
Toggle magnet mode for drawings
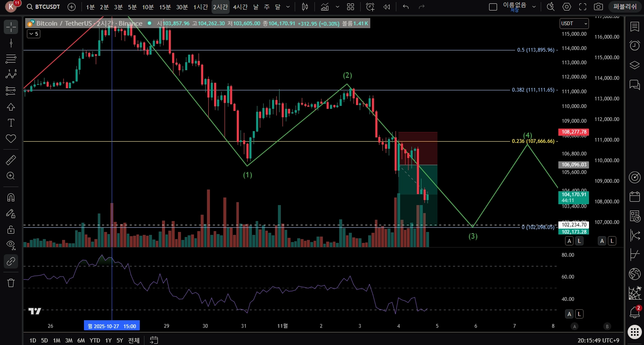[x=11, y=197]
